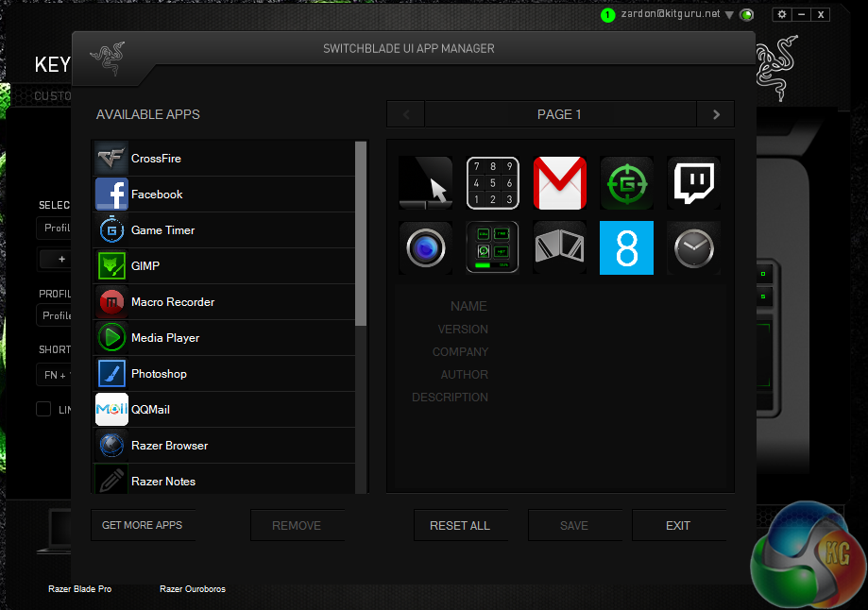The image size is (868, 610).
Task: Choose the Gmail app tile
Action: click(560, 182)
